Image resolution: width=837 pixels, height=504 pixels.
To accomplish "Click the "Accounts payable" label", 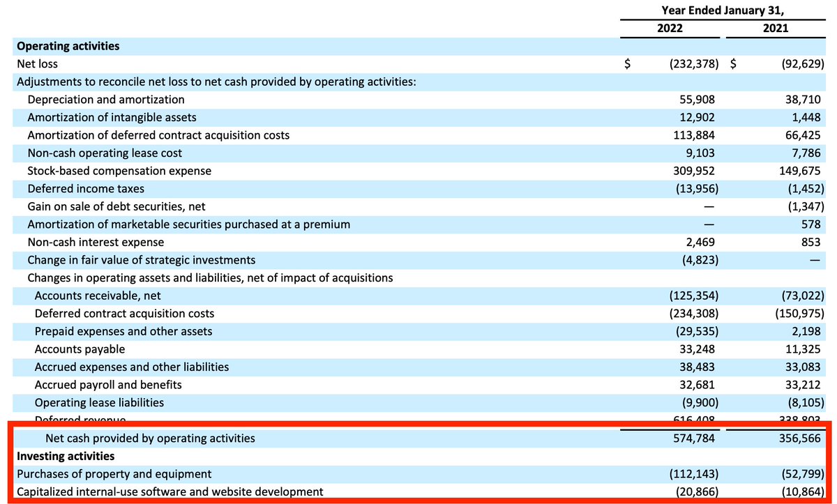I will pos(80,349).
